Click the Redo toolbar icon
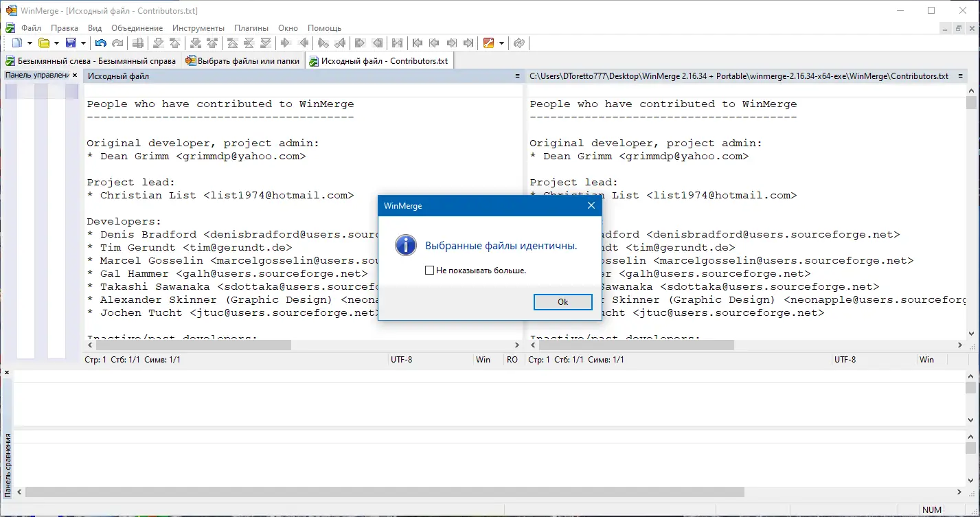 pyautogui.click(x=117, y=43)
